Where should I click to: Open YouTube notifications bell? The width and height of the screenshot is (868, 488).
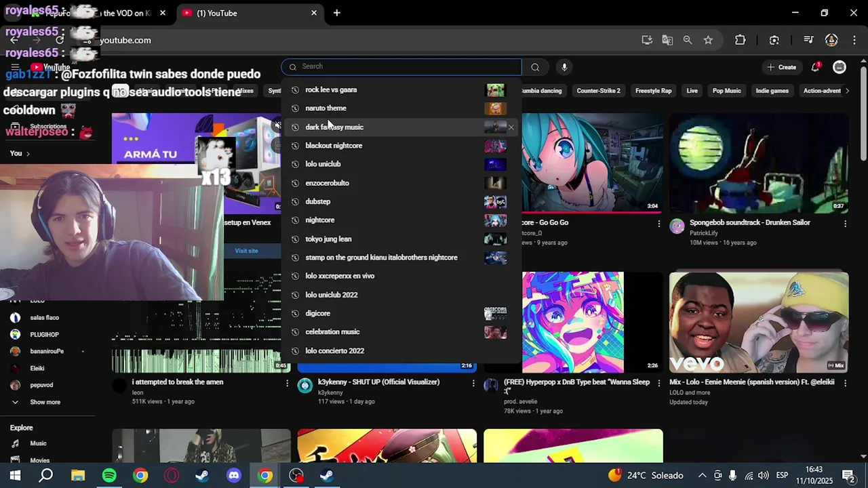tap(816, 67)
